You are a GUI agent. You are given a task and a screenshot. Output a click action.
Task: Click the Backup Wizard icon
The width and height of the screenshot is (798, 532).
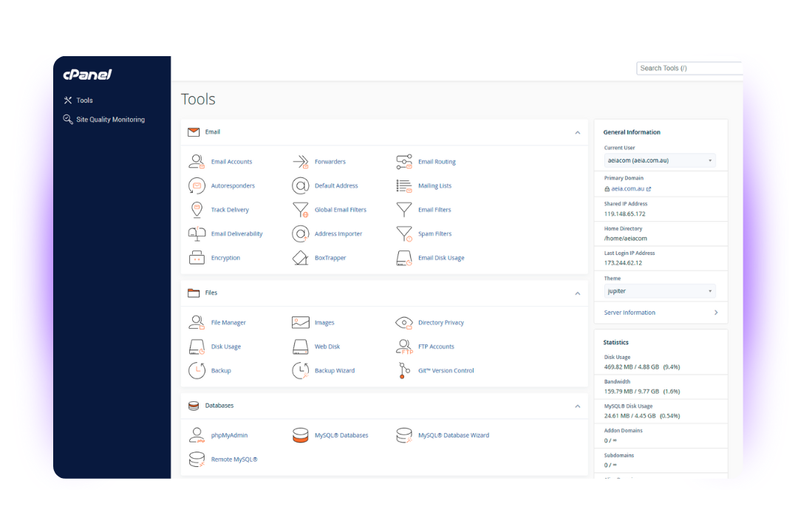(300, 371)
